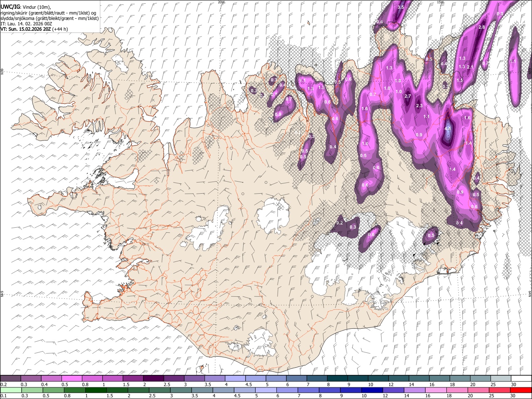Click the bright pink snow swatch between 0.5 and 0.8
The width and height of the screenshot is (532, 399).
tap(72, 379)
